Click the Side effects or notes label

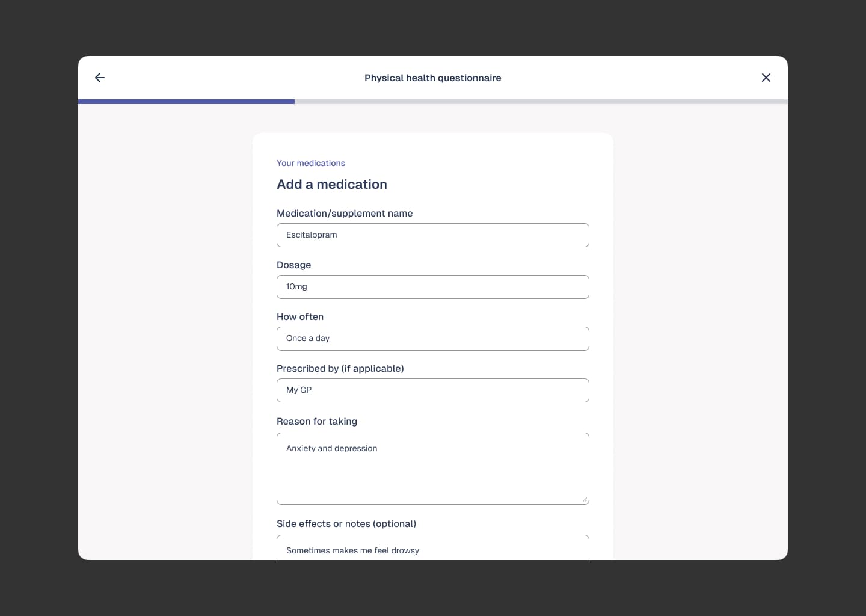346,523
